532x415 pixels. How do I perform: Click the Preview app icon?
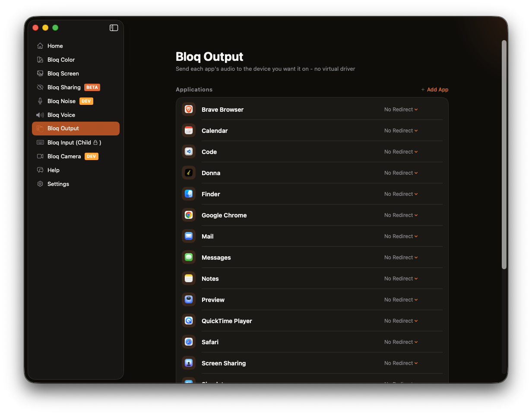(x=189, y=300)
